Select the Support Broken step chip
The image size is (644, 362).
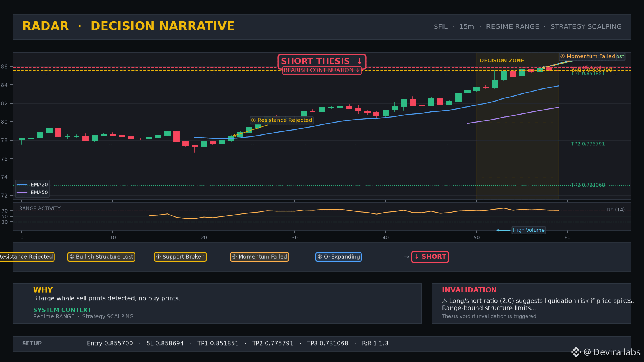pyautogui.click(x=180, y=257)
